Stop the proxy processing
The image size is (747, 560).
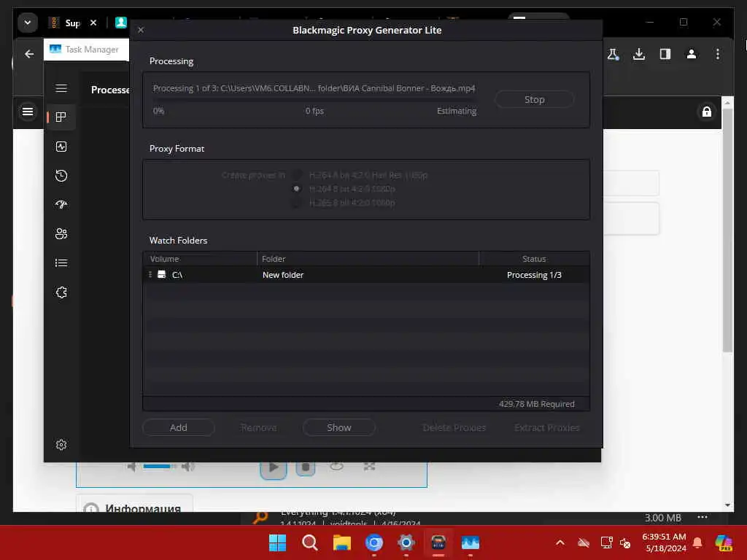[534, 99]
